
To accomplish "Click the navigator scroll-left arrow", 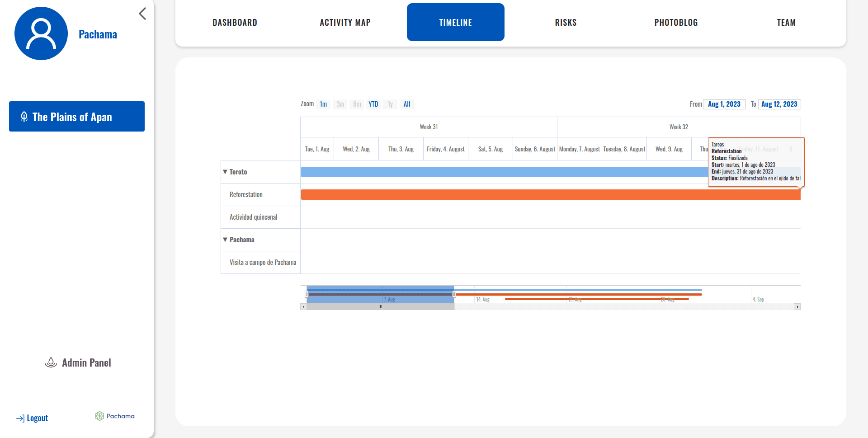I will [x=303, y=307].
